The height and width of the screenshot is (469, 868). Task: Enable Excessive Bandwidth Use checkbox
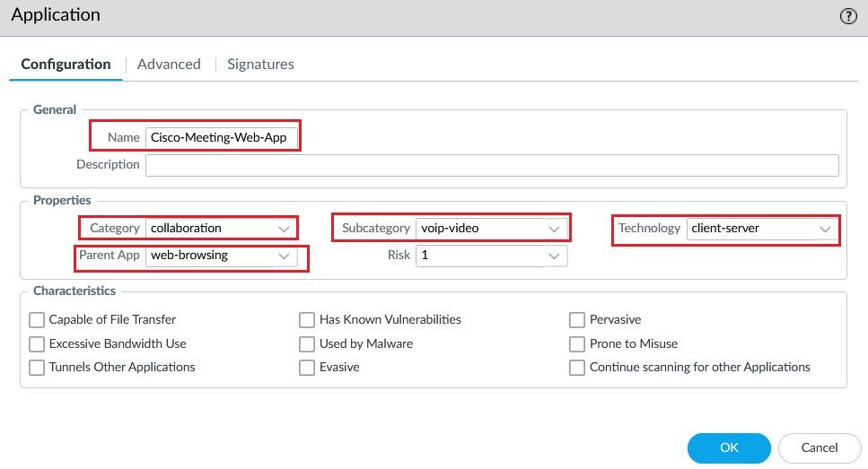coord(37,344)
